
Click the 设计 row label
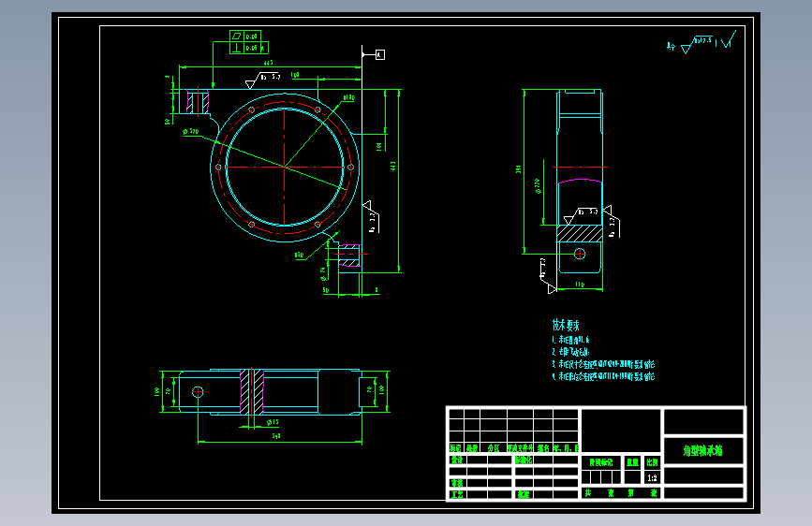457,460
